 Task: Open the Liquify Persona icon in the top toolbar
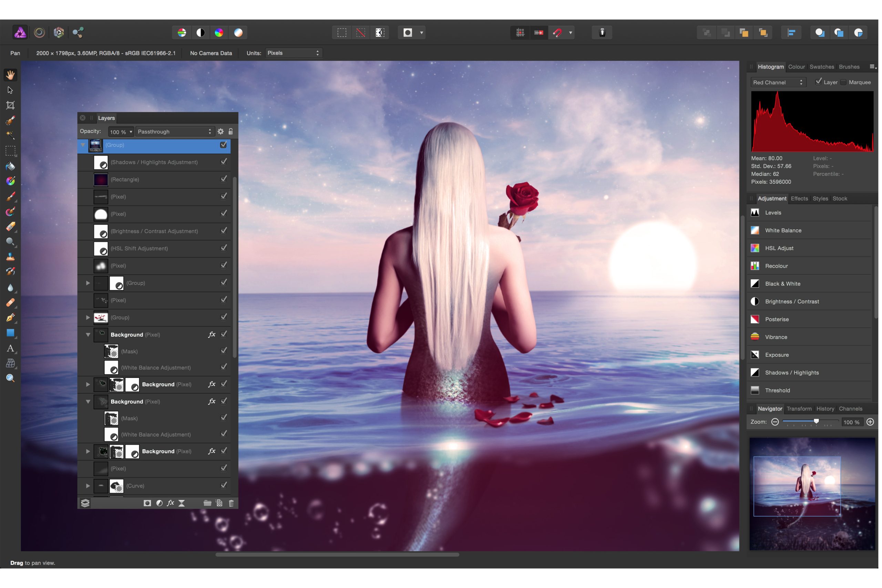click(39, 33)
